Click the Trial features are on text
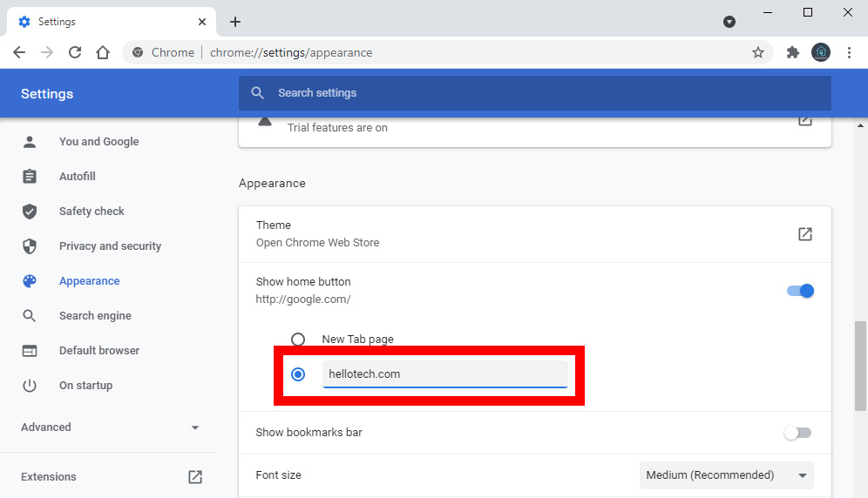 pos(337,128)
